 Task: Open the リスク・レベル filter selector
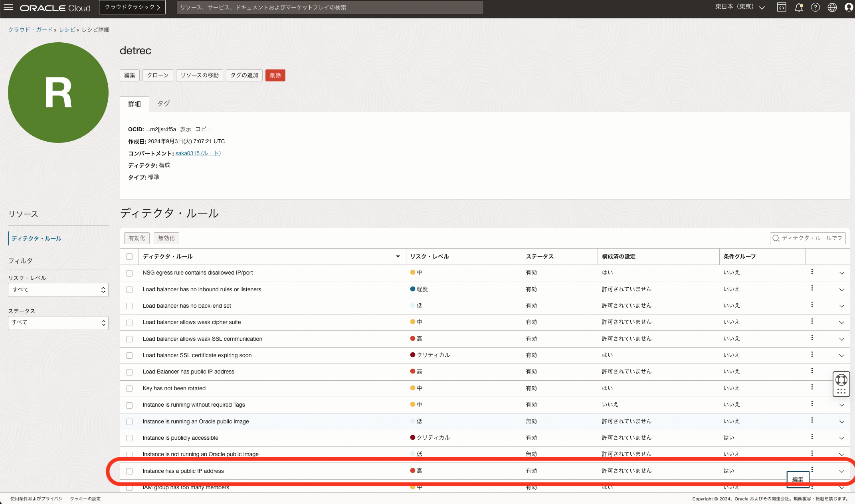[58, 290]
